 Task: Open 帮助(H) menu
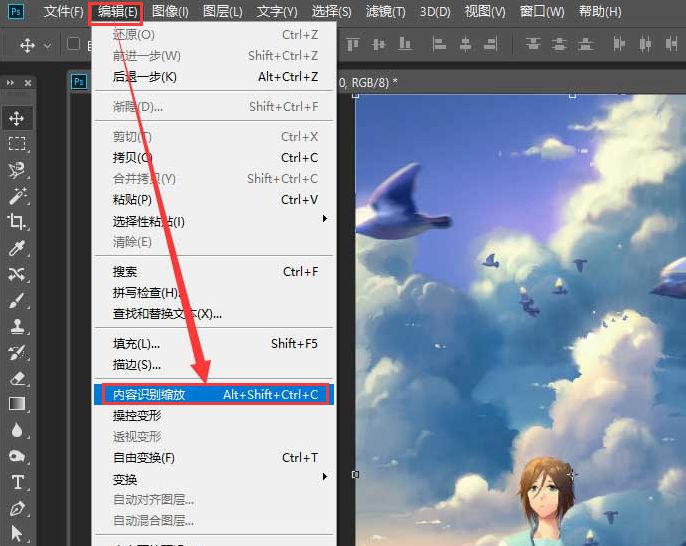pos(600,12)
